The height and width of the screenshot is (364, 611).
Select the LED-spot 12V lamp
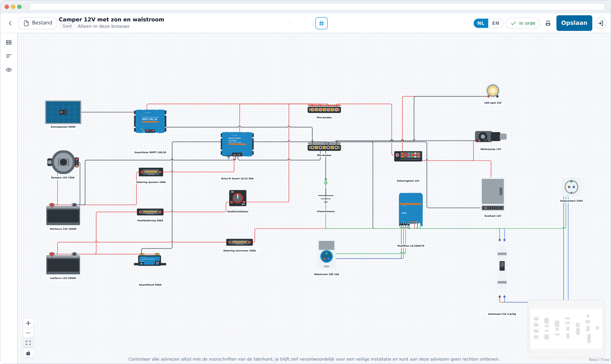coord(493,91)
